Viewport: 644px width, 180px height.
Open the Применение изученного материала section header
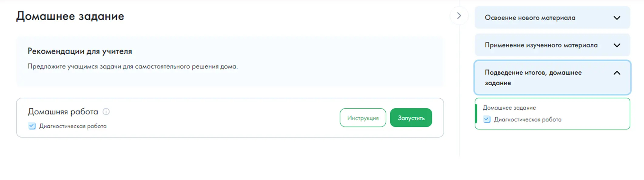tap(552, 45)
